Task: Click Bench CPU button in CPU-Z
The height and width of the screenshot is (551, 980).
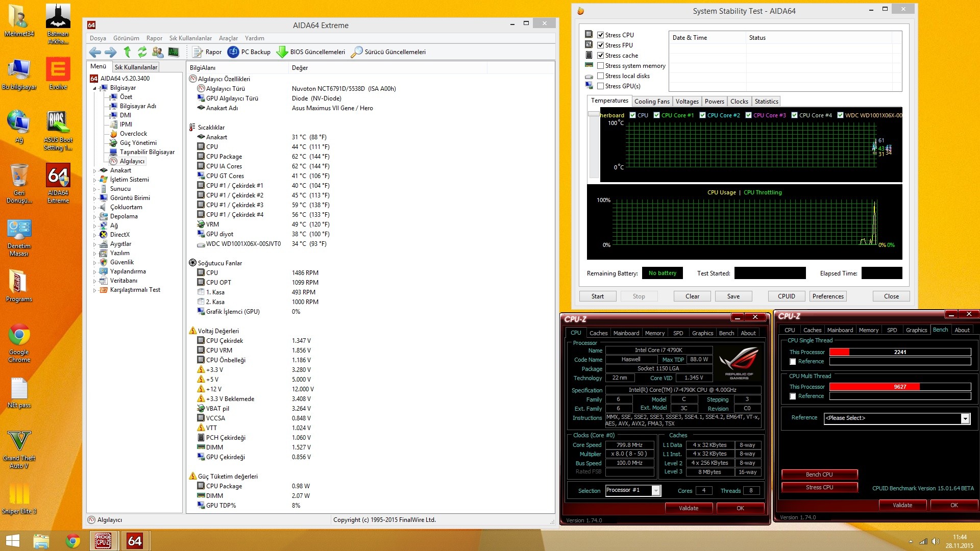Action: coord(819,474)
